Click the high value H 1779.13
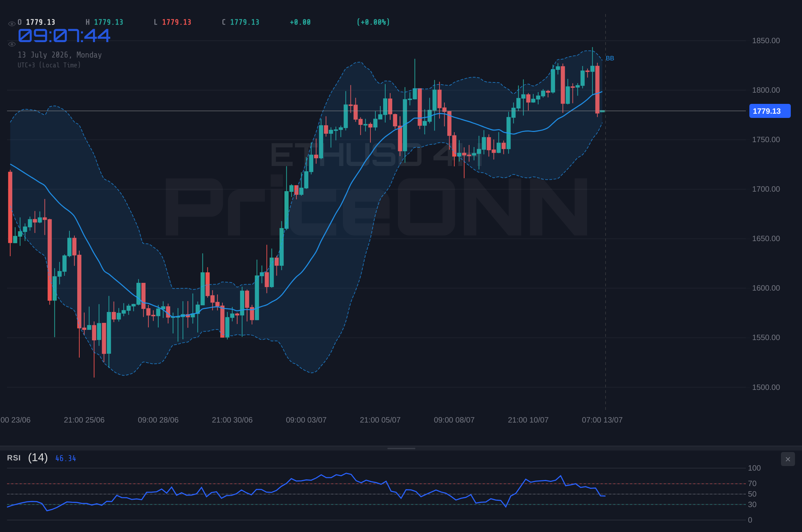The width and height of the screenshot is (802, 532). (105, 22)
